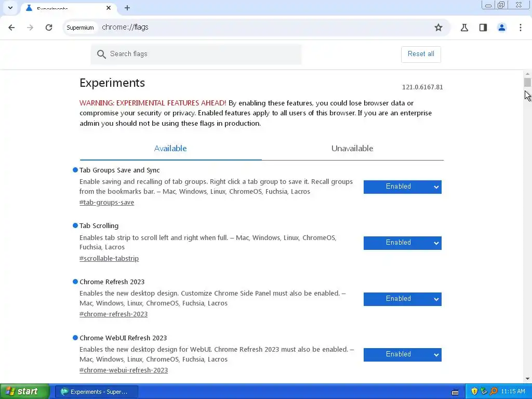Select the Experiments - Supermium taskbar button
Image resolution: width=532 pixels, height=399 pixels.
pyautogui.click(x=96, y=392)
